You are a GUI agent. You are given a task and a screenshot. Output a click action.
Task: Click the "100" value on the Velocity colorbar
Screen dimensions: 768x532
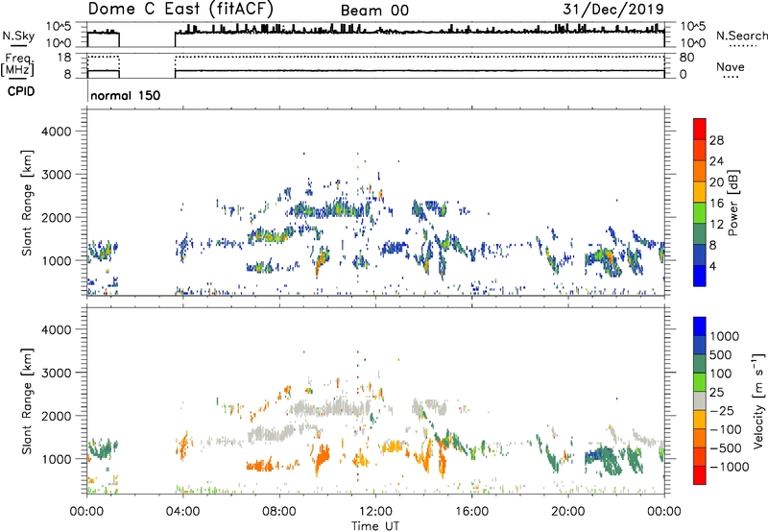[721, 374]
